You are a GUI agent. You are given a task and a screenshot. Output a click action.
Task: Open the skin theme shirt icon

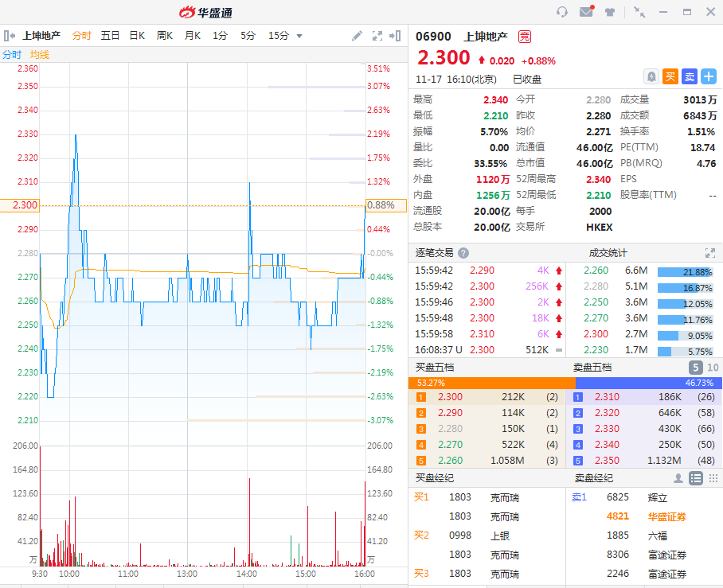tap(610, 12)
